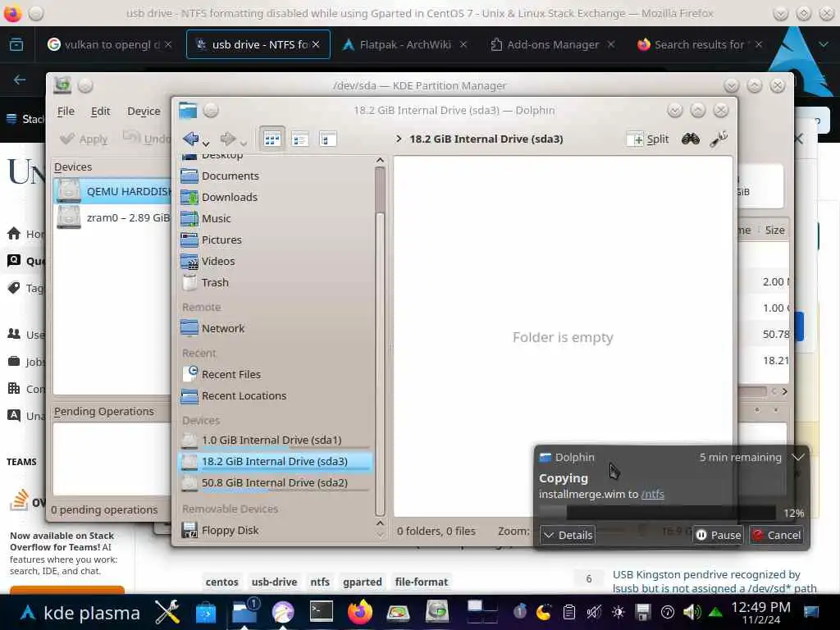Open the File menu in KDE Partition Manager
Viewport: 840px width, 630px height.
[x=66, y=111]
